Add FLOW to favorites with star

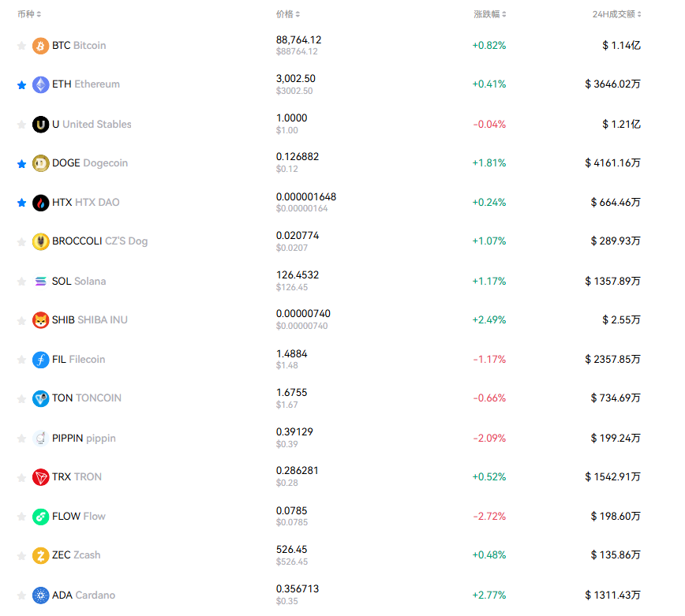click(x=21, y=517)
